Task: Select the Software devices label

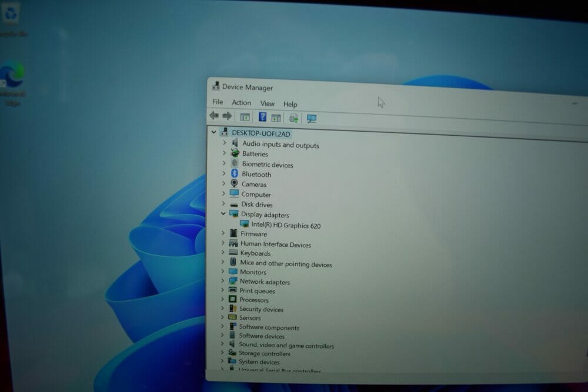Action: [x=262, y=336]
